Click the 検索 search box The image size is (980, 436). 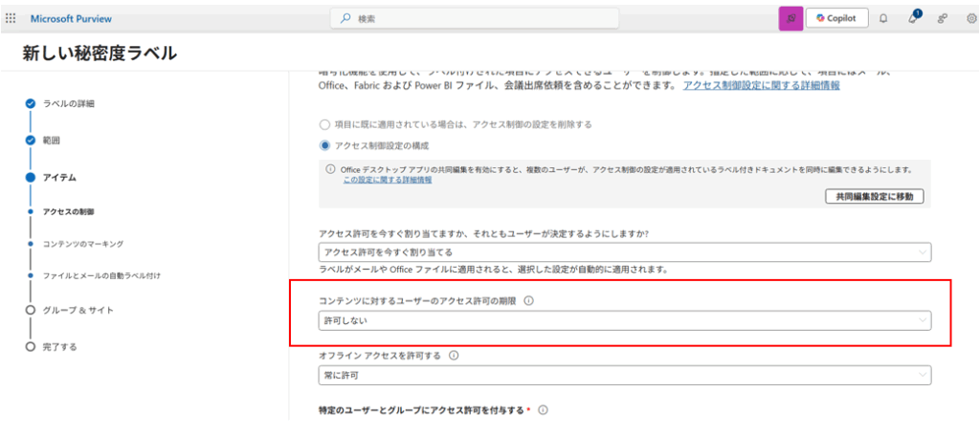[x=474, y=18]
